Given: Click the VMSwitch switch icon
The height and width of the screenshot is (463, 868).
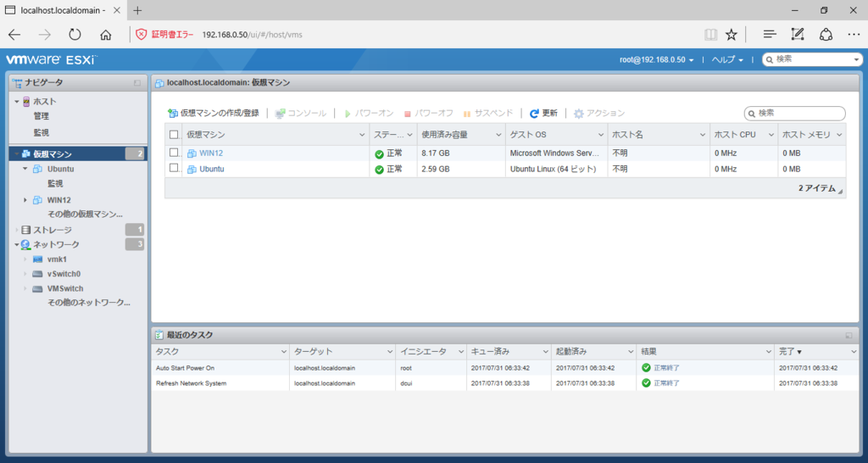Looking at the screenshot, I should (x=37, y=288).
